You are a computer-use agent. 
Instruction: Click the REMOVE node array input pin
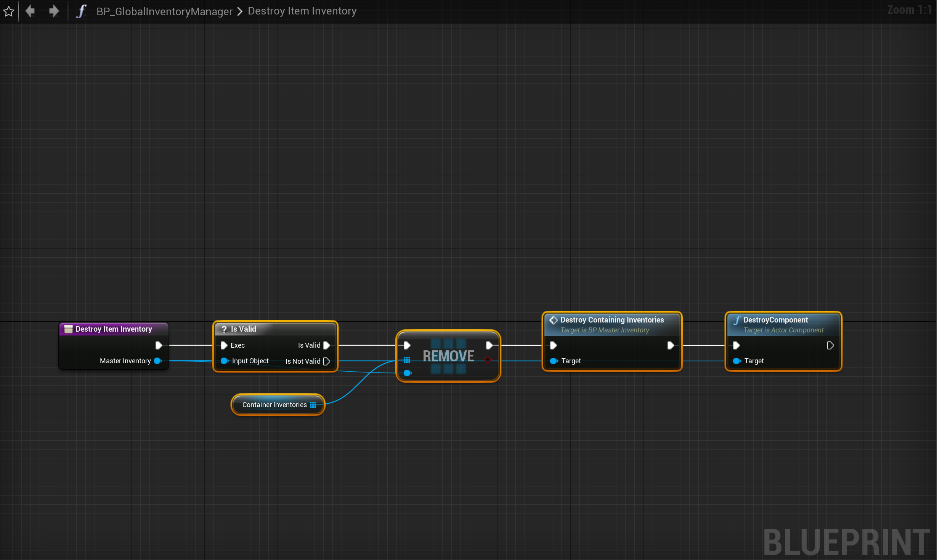tap(407, 360)
